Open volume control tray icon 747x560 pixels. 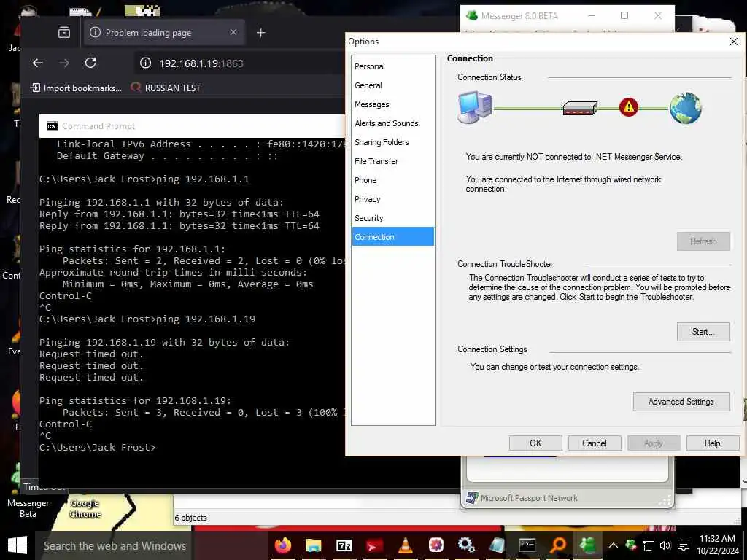665,545
